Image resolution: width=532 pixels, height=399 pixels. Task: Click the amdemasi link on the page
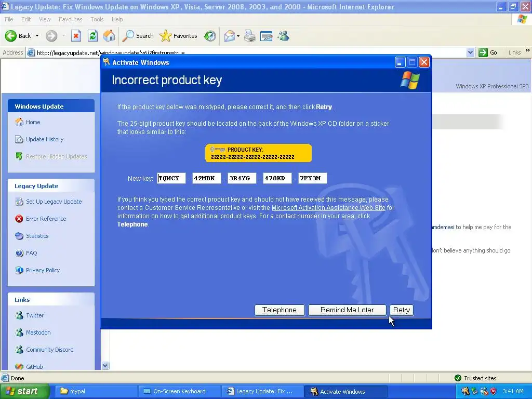tap(443, 227)
